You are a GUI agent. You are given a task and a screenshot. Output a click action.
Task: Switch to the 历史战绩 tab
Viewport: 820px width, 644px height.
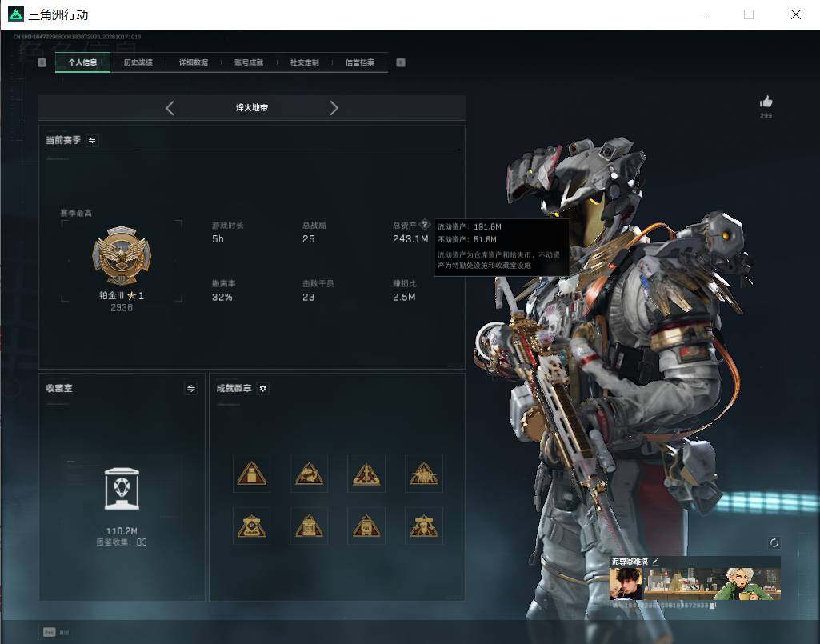coord(138,62)
